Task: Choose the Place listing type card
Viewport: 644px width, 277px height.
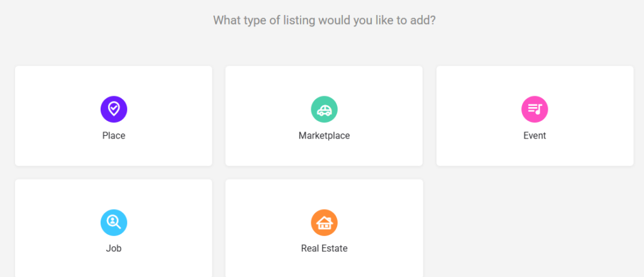Action: (x=114, y=116)
